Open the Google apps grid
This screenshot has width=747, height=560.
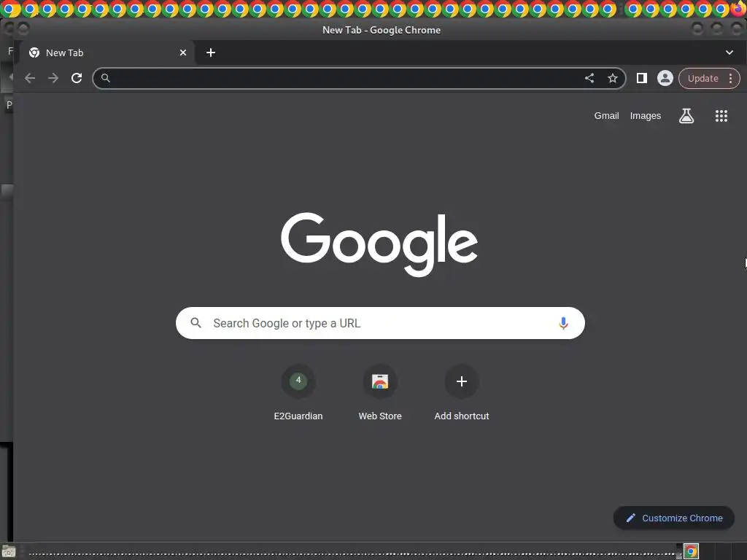(x=721, y=116)
